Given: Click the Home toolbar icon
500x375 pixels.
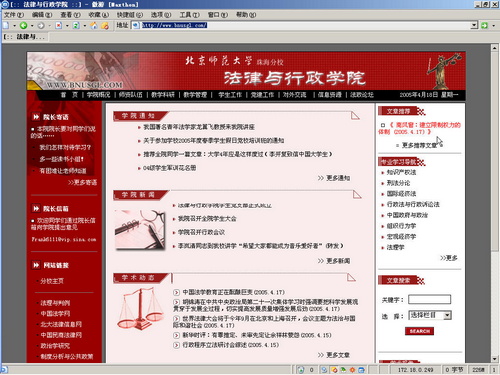Looking at the screenshot, I should (94, 25).
